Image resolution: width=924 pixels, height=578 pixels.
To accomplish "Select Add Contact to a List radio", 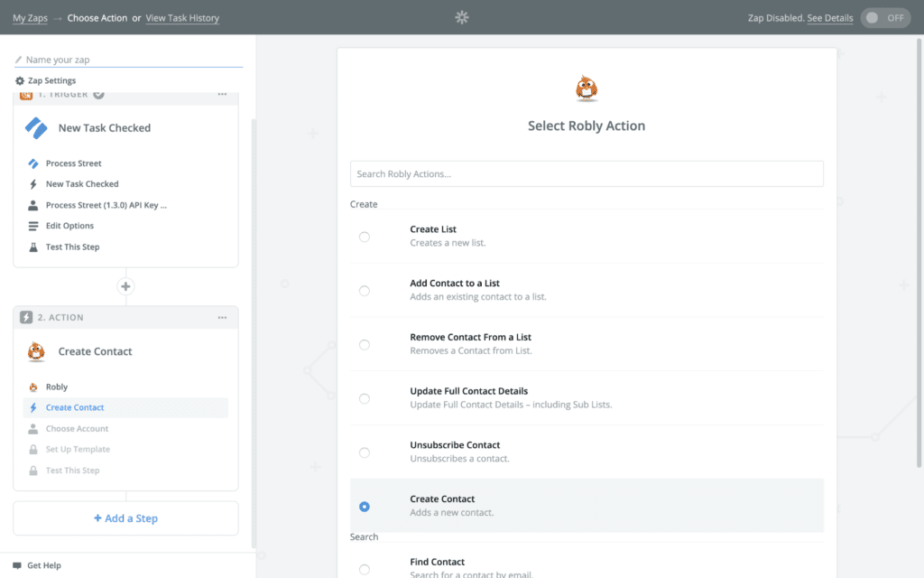I will click(x=365, y=291).
